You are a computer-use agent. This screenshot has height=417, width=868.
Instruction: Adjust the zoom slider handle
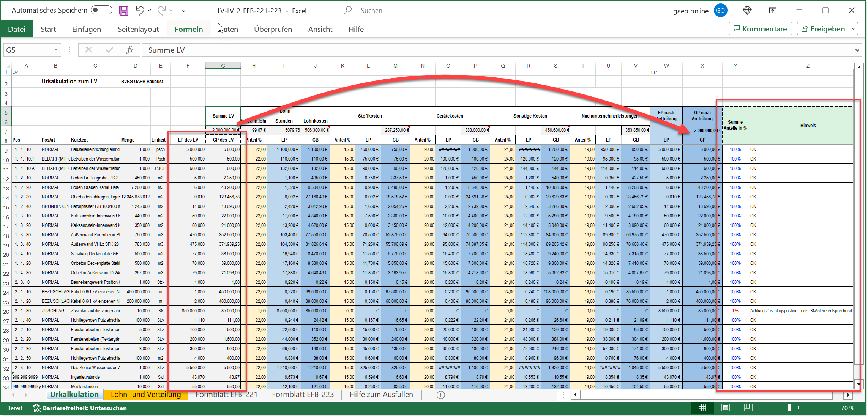pos(789,408)
